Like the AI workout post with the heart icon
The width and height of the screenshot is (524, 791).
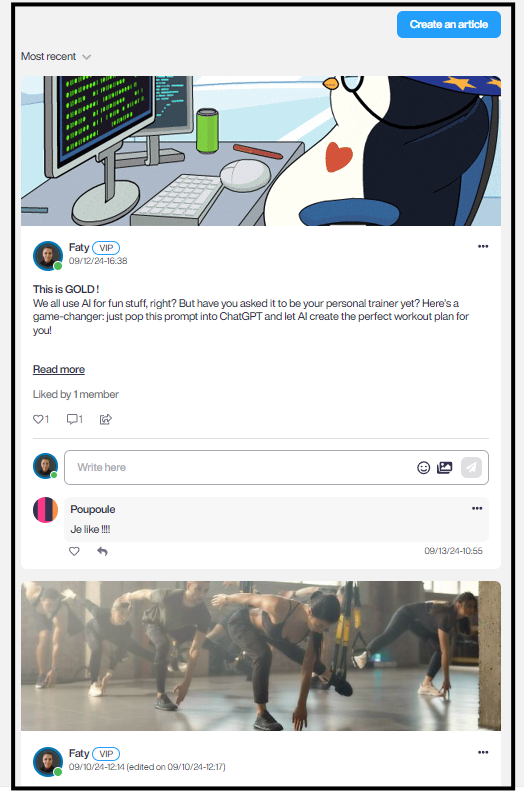(38, 419)
